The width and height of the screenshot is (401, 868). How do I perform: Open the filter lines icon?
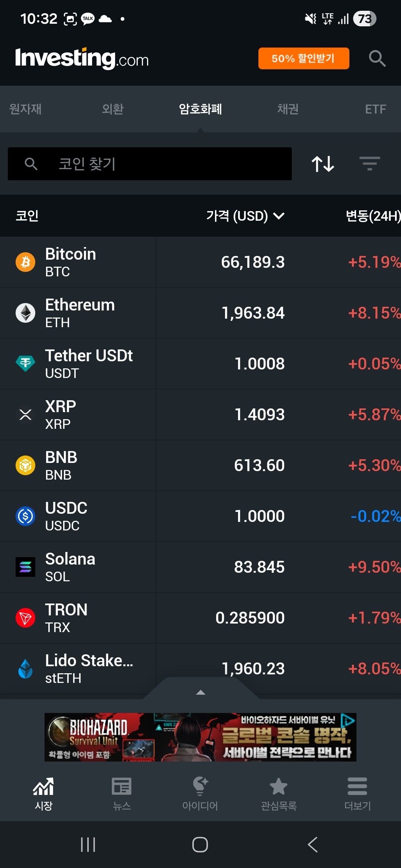click(x=369, y=164)
